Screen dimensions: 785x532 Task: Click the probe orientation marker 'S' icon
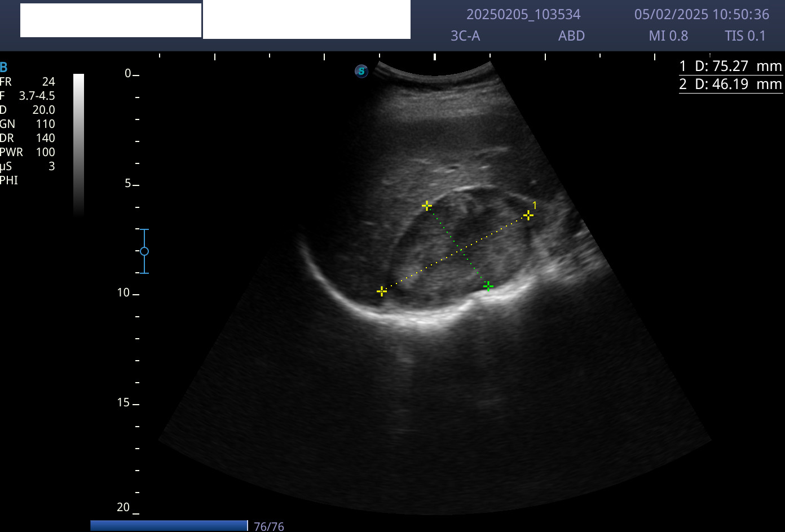pyautogui.click(x=361, y=71)
